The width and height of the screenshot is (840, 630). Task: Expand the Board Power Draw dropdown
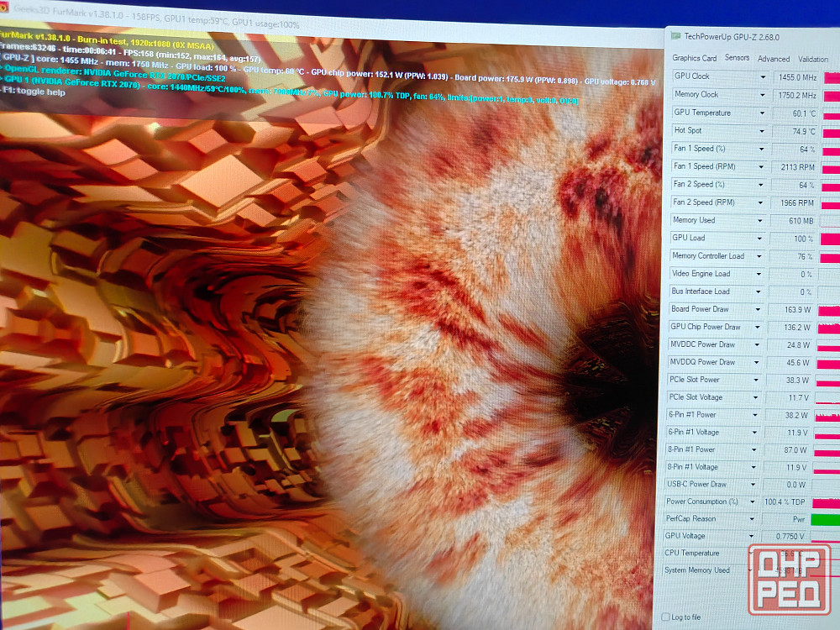pyautogui.click(x=759, y=310)
